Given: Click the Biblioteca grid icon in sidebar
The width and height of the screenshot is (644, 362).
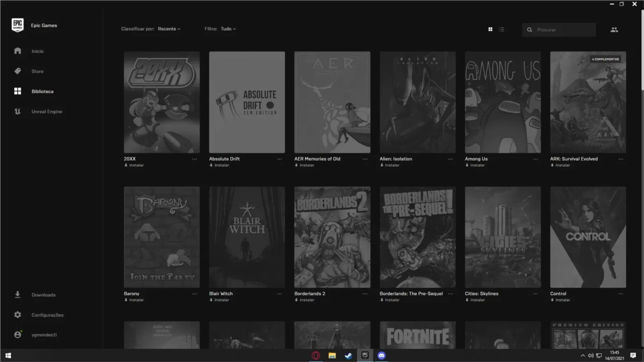Looking at the screenshot, I should coord(17,91).
